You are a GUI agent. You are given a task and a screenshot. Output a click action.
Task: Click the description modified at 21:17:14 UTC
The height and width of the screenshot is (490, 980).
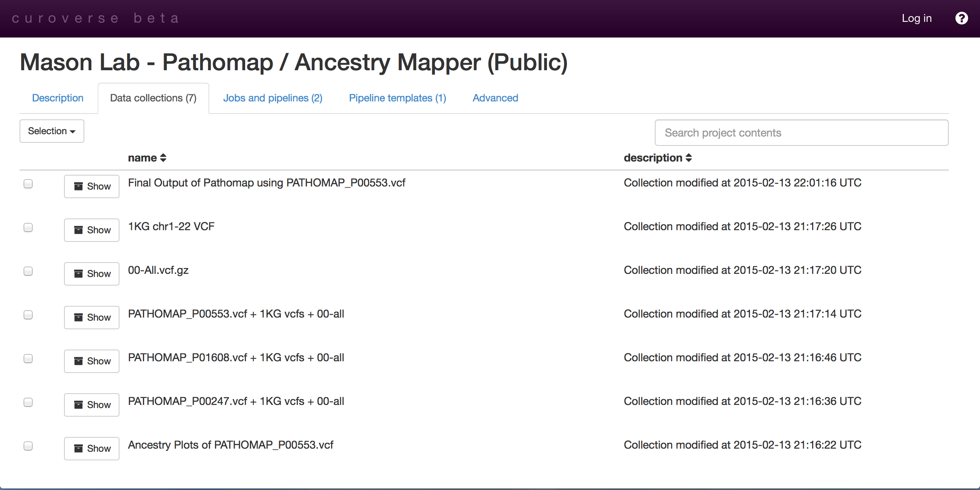(x=743, y=314)
